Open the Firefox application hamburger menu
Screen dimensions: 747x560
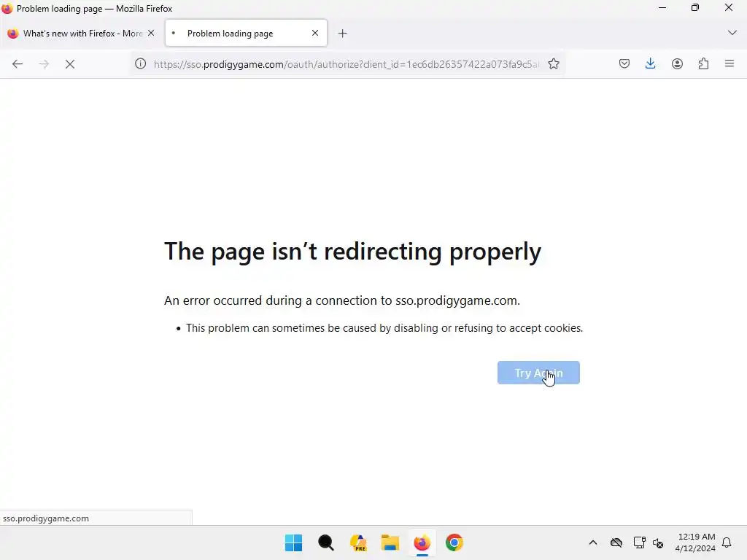coord(729,64)
